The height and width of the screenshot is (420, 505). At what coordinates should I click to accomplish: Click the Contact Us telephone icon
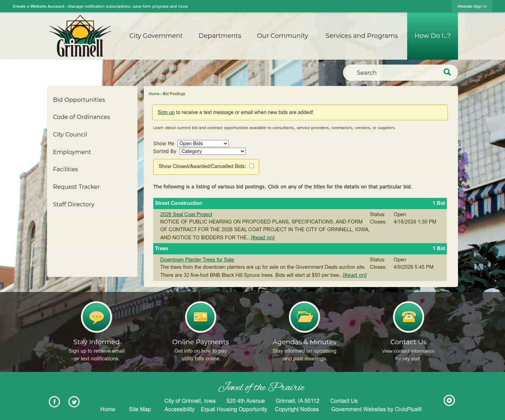point(408,316)
